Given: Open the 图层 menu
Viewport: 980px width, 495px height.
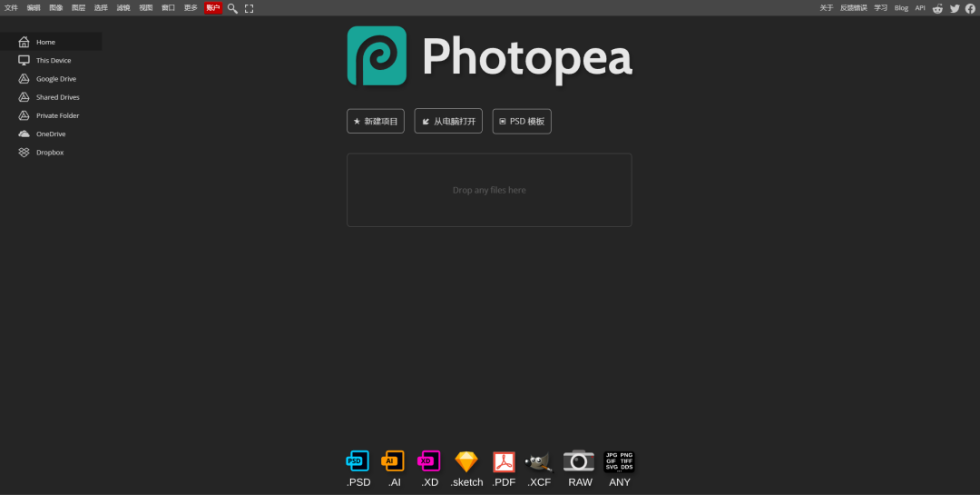Looking at the screenshot, I should tap(78, 7).
